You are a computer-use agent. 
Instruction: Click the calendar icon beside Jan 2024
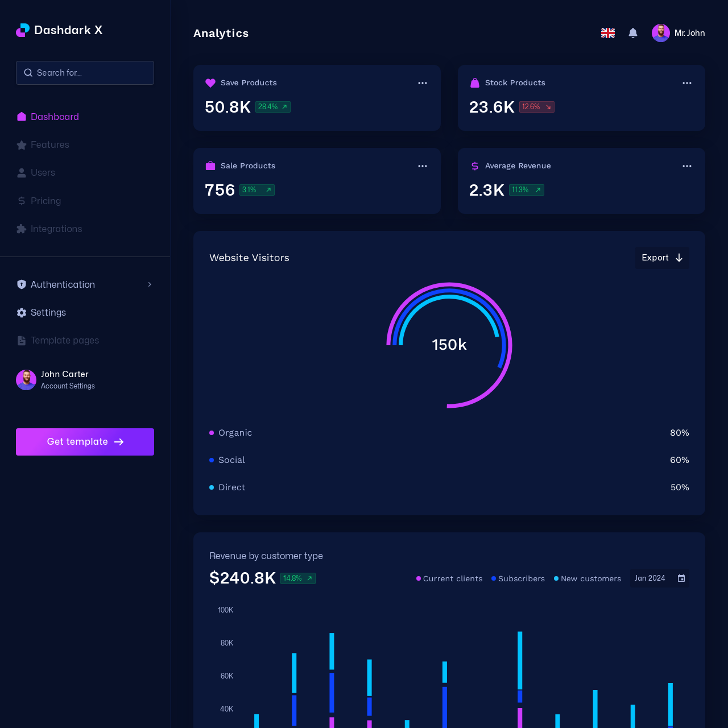(x=681, y=578)
